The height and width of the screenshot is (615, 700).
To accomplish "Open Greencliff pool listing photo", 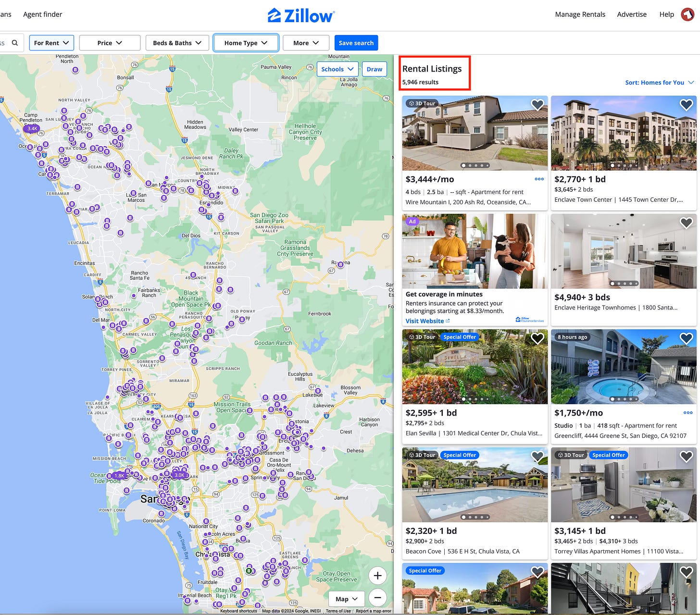I will [x=624, y=367].
